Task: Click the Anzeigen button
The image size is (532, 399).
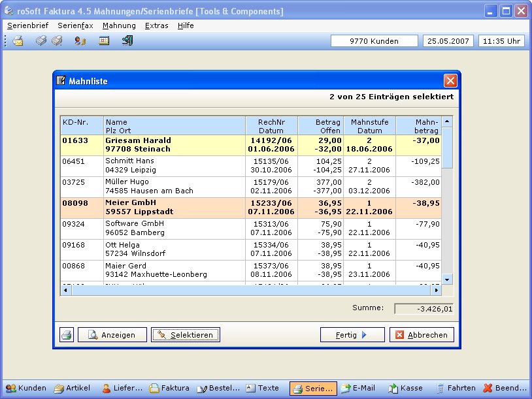Action: 112,335
